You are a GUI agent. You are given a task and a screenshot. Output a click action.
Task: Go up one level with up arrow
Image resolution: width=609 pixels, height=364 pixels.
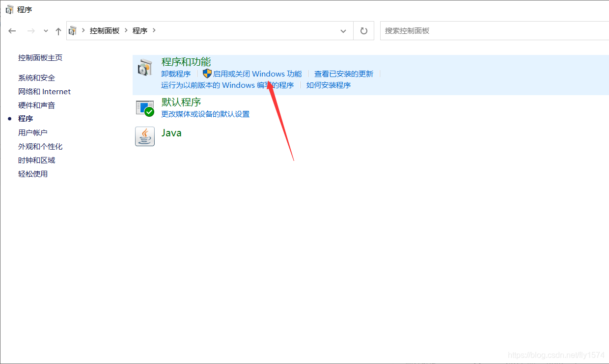coord(58,31)
